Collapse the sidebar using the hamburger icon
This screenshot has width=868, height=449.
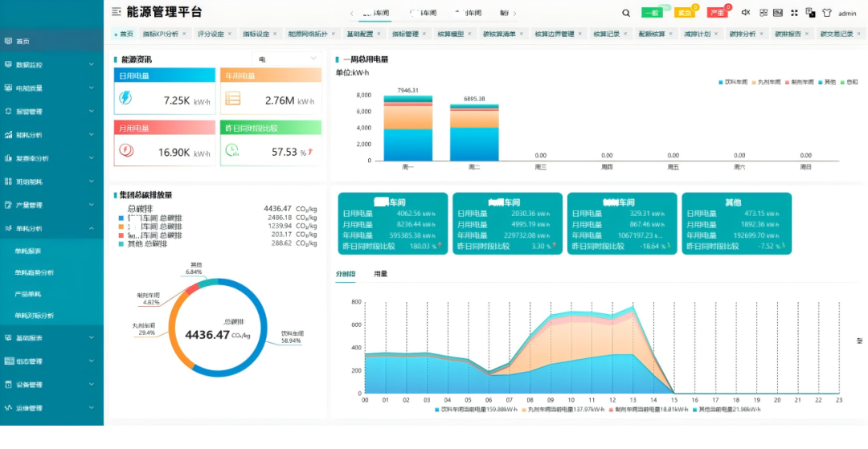117,12
